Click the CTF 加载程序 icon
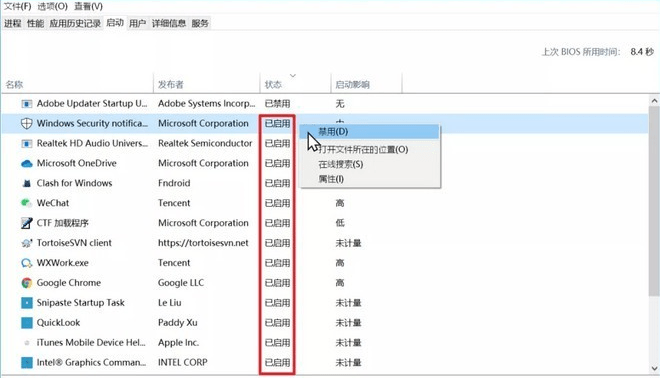660x378 pixels. click(27, 223)
